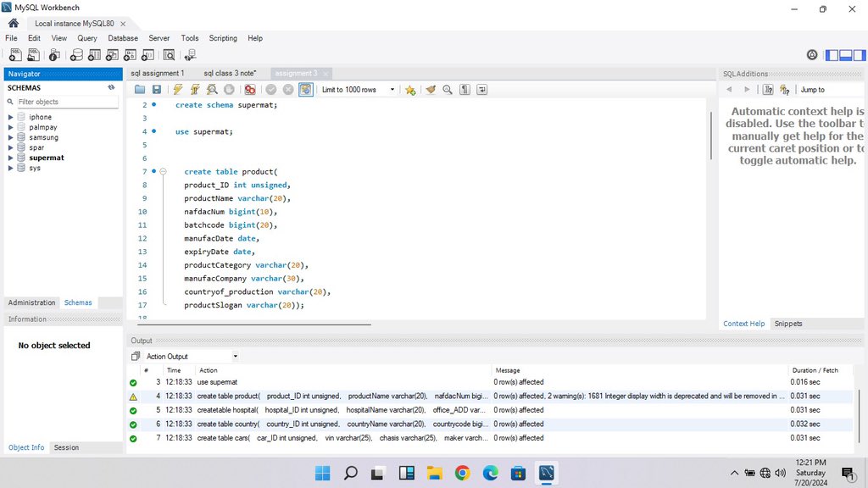Viewport: 868px width, 488px height.
Task: Open File Explorer from taskbar
Action: 434,473
